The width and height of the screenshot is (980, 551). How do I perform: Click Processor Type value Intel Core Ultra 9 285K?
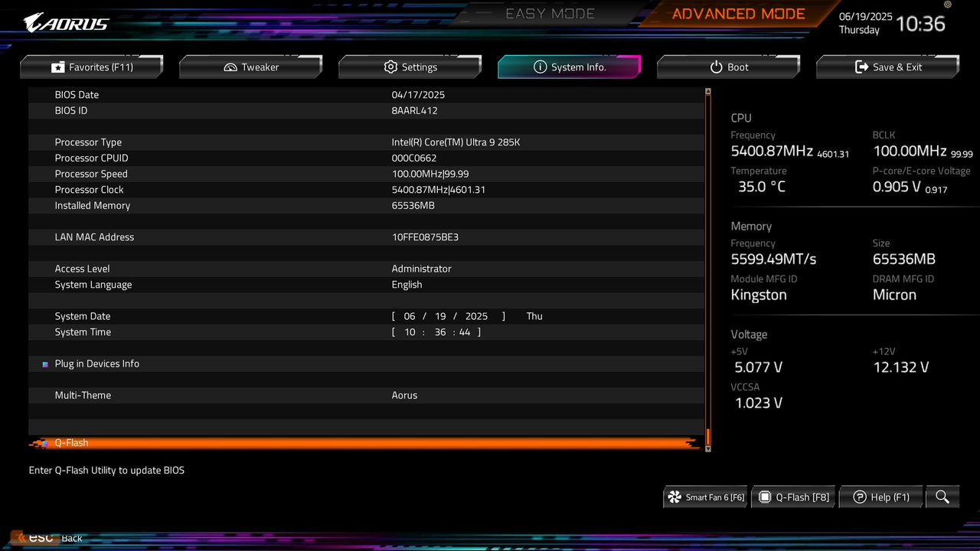coord(456,142)
